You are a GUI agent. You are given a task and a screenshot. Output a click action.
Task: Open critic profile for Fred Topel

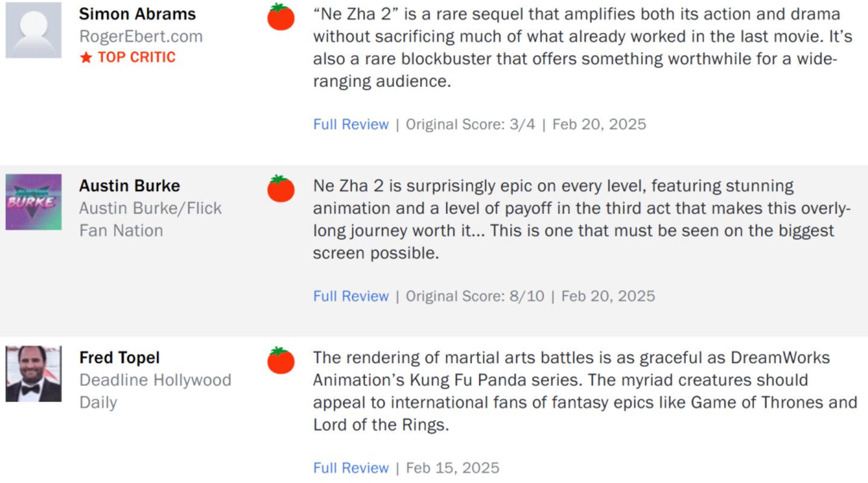tap(119, 358)
